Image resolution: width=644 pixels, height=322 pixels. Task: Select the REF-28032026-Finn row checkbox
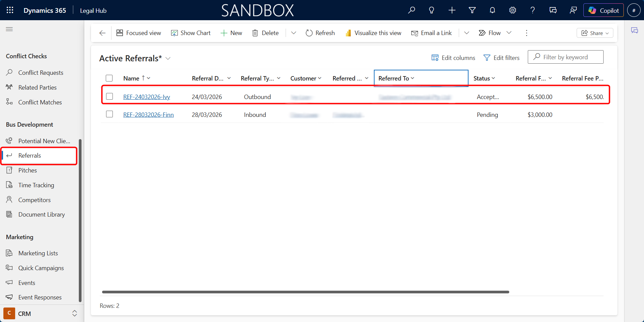point(109,114)
